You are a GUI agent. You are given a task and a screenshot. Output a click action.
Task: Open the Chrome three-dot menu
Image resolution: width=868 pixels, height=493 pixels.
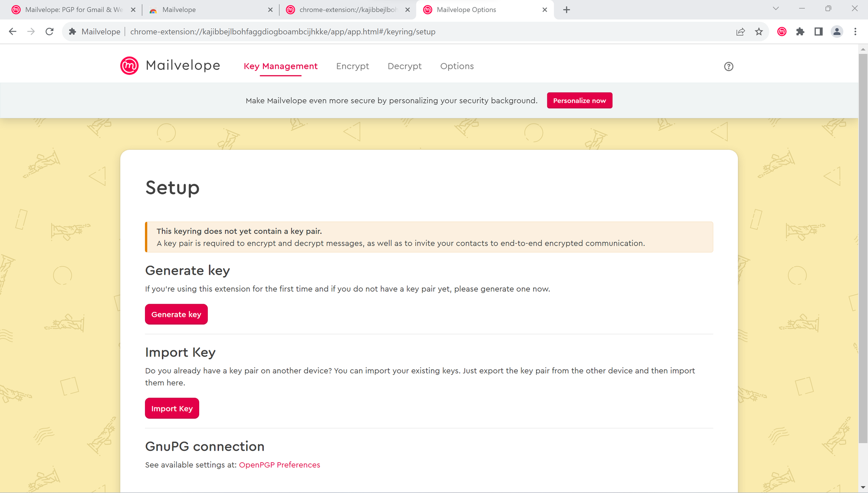tap(855, 32)
